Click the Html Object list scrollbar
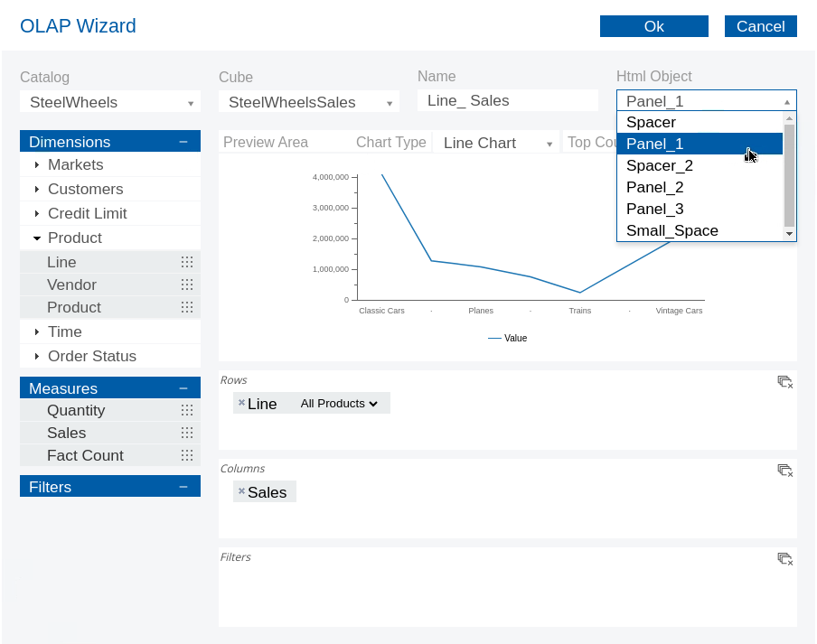This screenshot has height=644, width=817. 789,175
